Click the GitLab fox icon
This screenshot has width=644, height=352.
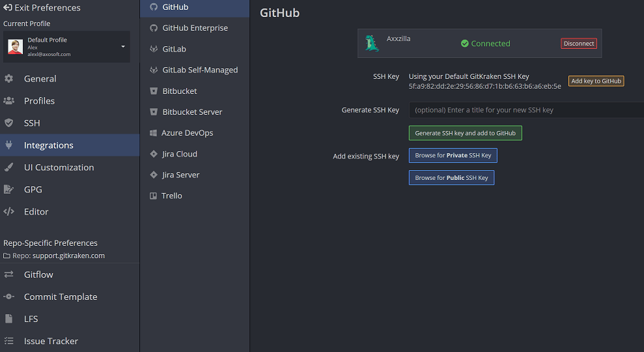(x=154, y=50)
